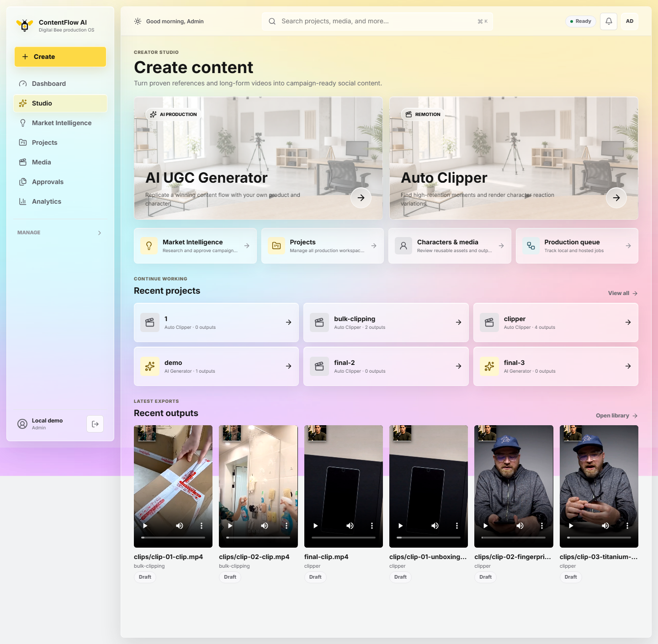Open more options on final-clip.mp4 video
658x644 pixels.
click(x=372, y=526)
